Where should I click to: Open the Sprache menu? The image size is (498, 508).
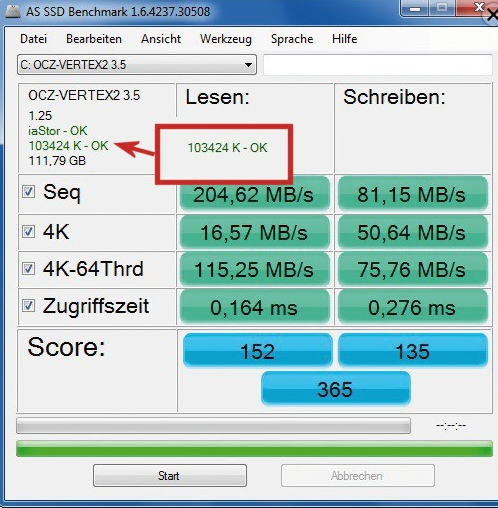[x=292, y=39]
